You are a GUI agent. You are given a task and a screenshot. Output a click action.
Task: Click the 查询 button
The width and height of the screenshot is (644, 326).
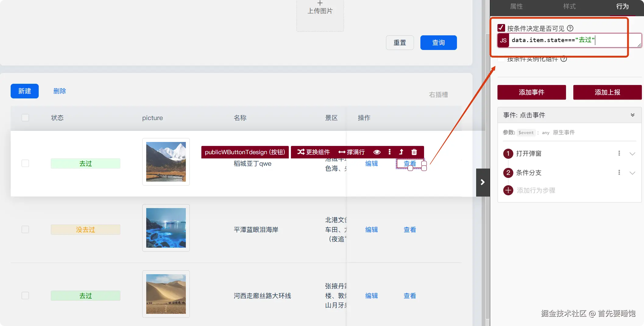pyautogui.click(x=438, y=43)
